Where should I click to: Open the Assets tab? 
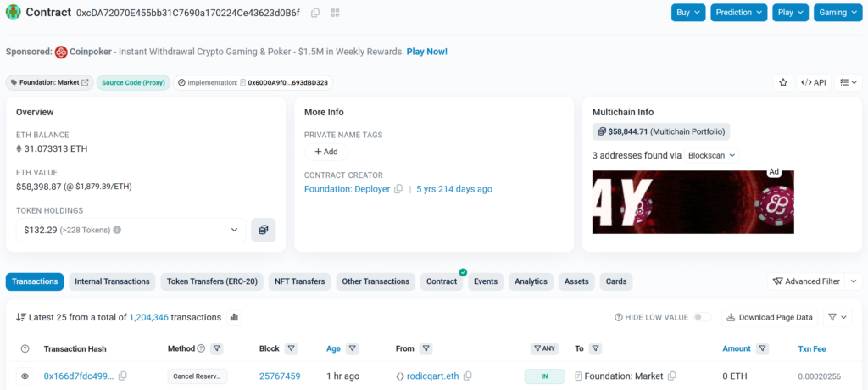[x=576, y=281]
